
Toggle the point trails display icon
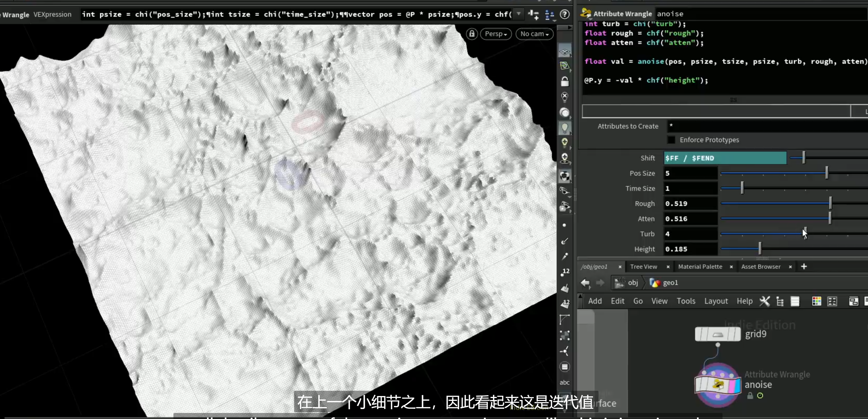[565, 256]
